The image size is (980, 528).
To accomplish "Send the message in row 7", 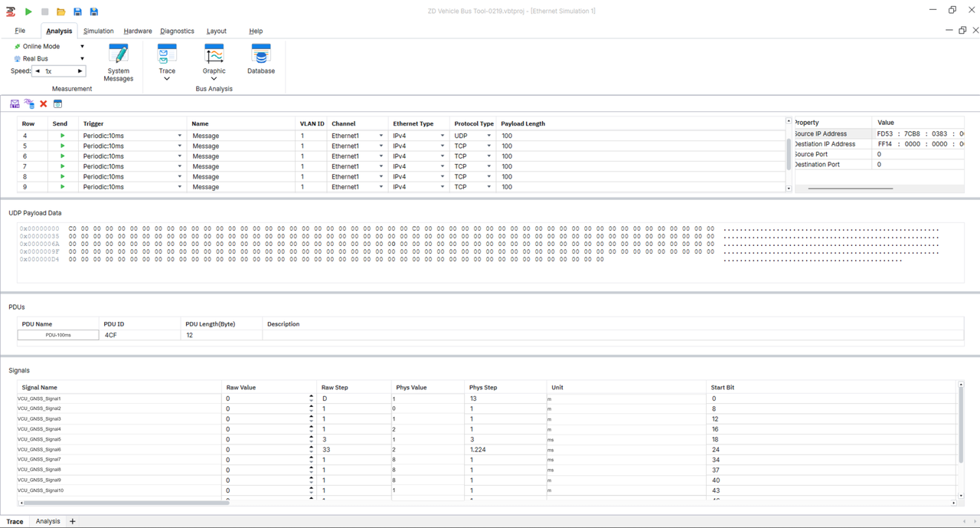I will tap(62, 166).
